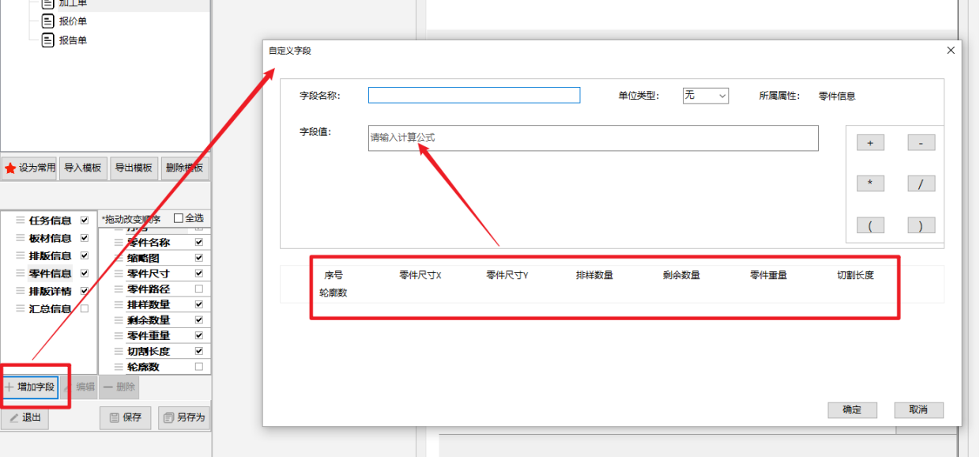Image resolution: width=980 pixels, height=457 pixels.
Task: Click the drag handle of 零件名称
Action: (x=119, y=243)
